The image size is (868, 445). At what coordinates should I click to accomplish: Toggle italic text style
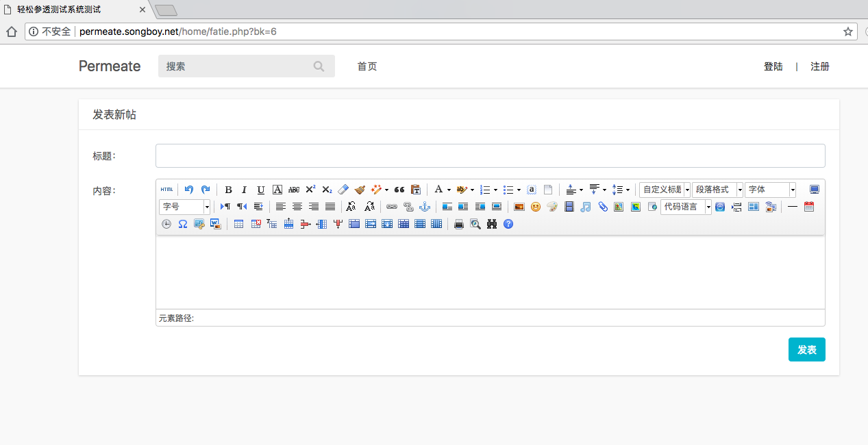tap(244, 190)
